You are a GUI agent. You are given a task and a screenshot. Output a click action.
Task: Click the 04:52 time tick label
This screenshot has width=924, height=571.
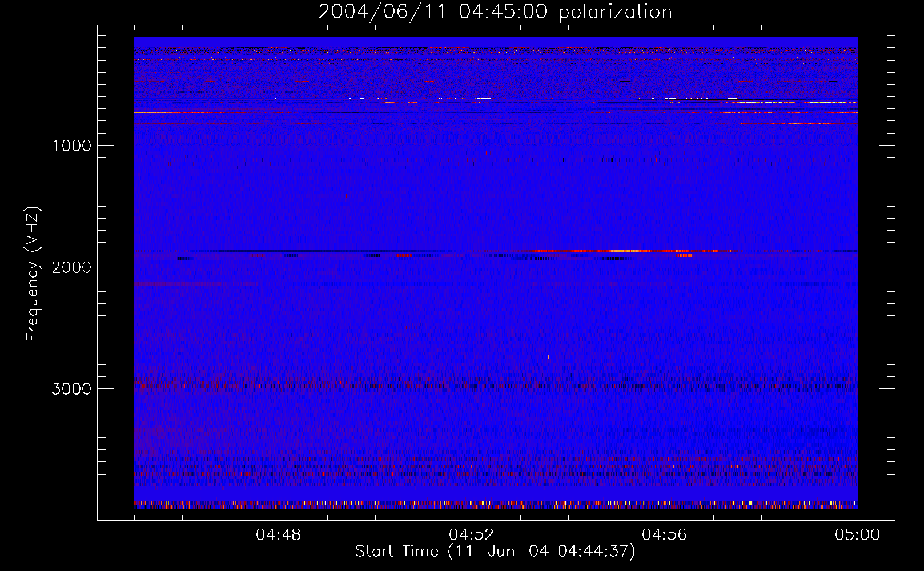pos(472,535)
